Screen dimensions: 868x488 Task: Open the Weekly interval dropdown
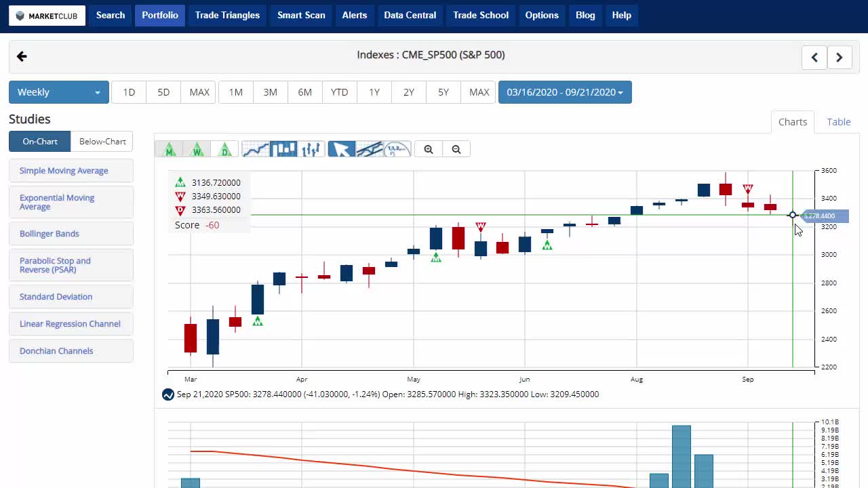59,92
